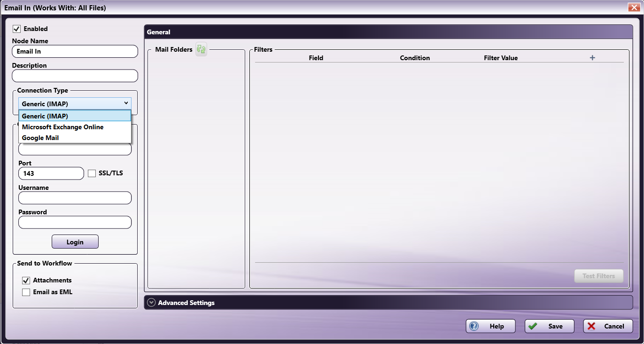Focus the Username input field
This screenshot has height=344, width=644.
tap(75, 198)
